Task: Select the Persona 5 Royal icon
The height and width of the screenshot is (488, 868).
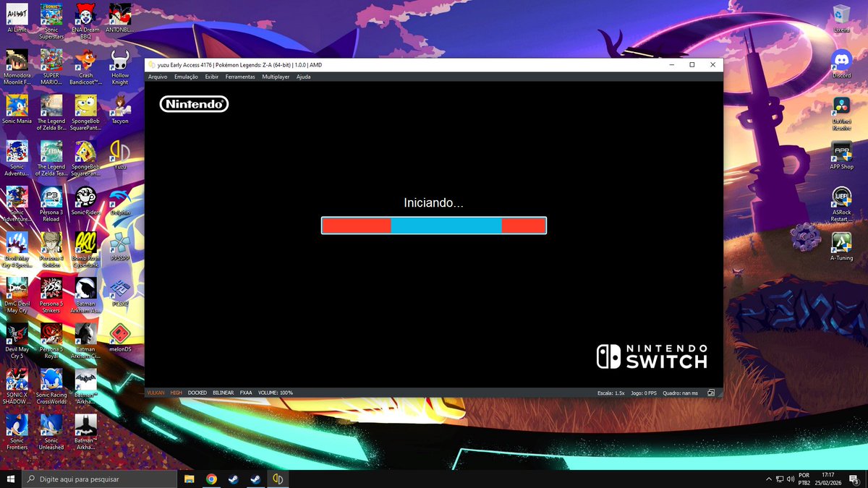Action: coord(51,341)
